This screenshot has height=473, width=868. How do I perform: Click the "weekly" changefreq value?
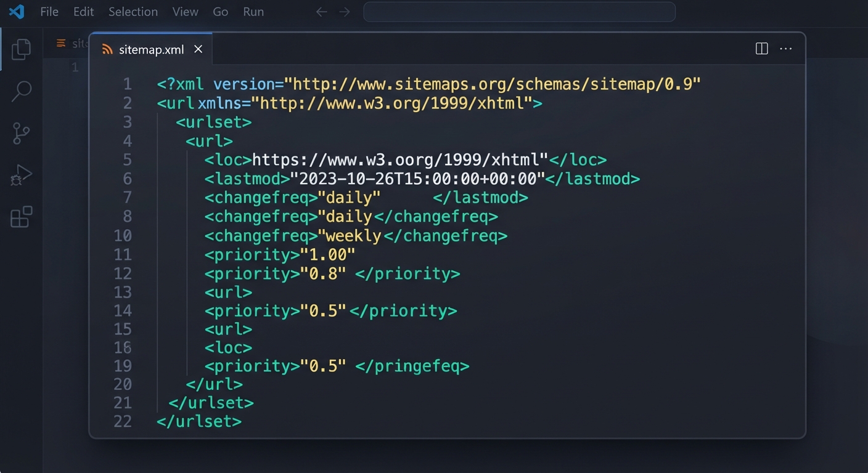350,236
